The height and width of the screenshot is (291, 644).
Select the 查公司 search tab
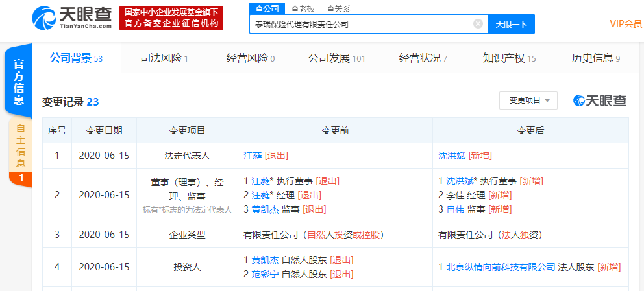tap(267, 8)
